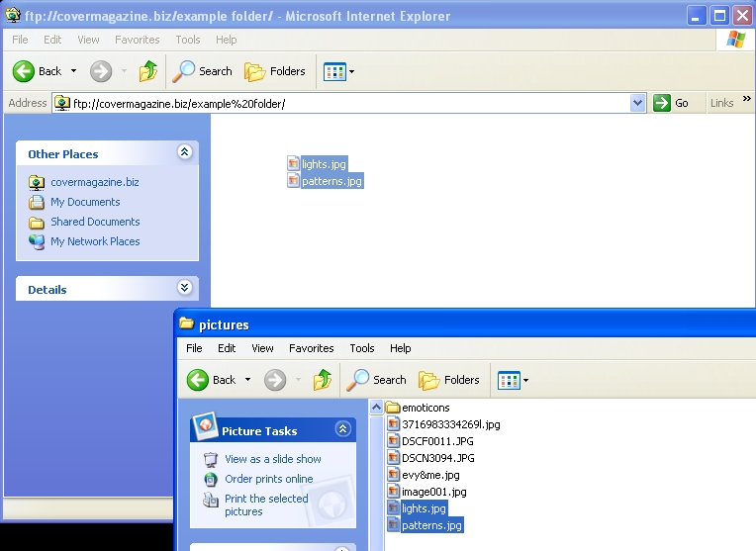Click Order prints online

(269, 479)
